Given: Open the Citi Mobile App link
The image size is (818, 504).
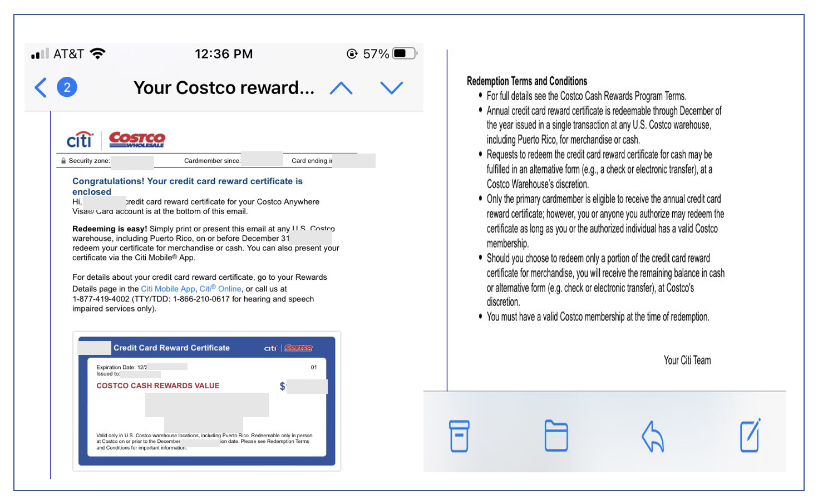Looking at the screenshot, I should coord(168,289).
